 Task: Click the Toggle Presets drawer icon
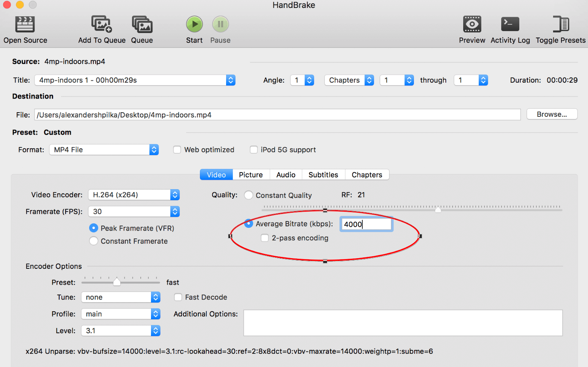tap(561, 24)
